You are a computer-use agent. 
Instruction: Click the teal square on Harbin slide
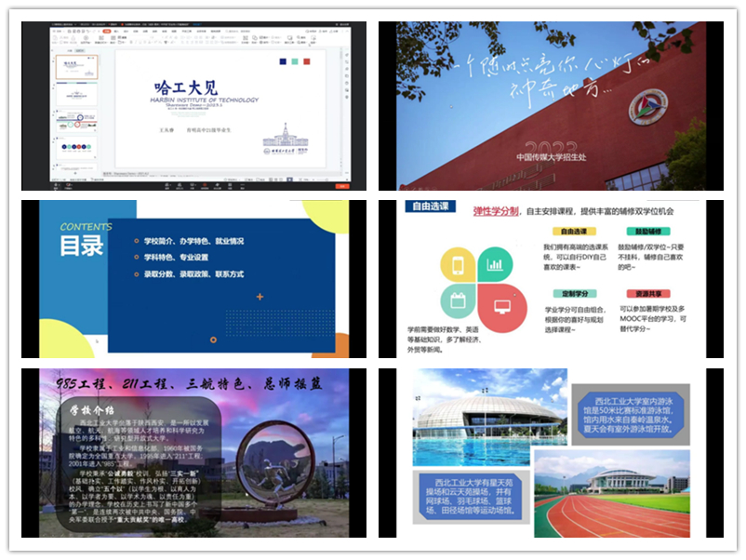pos(294,61)
